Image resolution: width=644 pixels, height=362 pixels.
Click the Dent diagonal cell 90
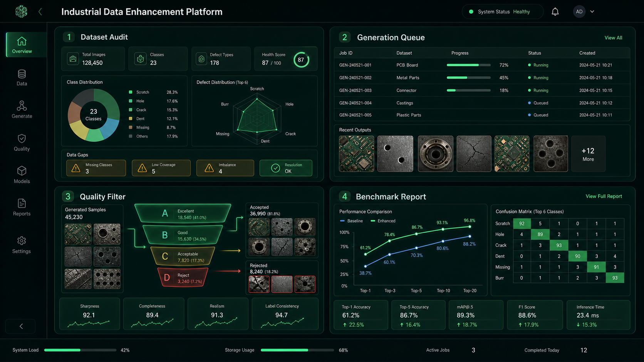pos(577,256)
